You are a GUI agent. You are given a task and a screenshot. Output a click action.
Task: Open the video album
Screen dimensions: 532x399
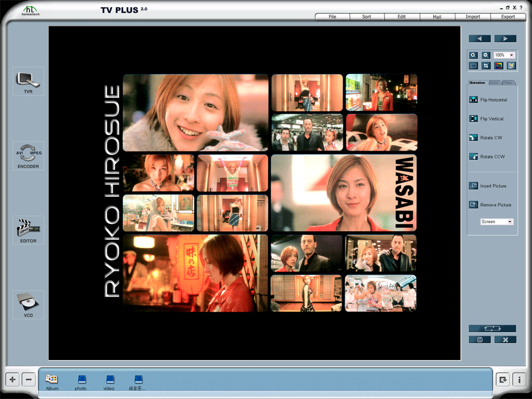[x=109, y=382]
